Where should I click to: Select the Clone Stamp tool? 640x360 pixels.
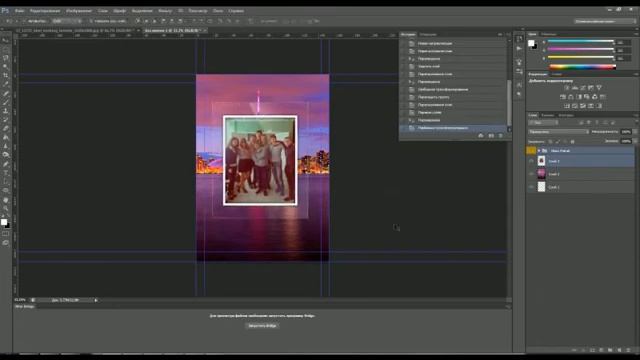pyautogui.click(x=6, y=111)
